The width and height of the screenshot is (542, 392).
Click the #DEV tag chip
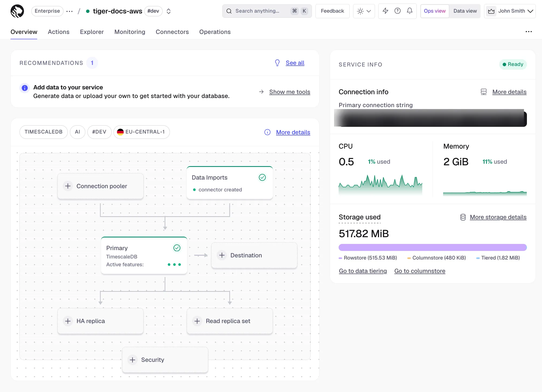(99, 132)
